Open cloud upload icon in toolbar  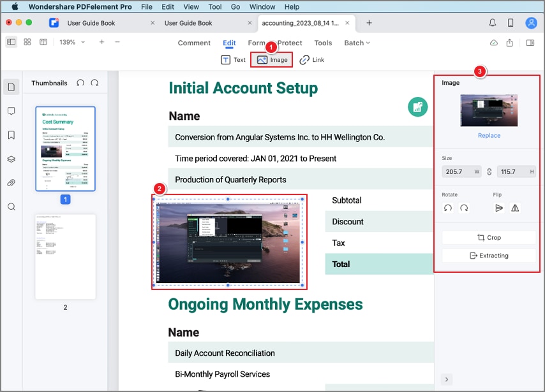click(493, 43)
